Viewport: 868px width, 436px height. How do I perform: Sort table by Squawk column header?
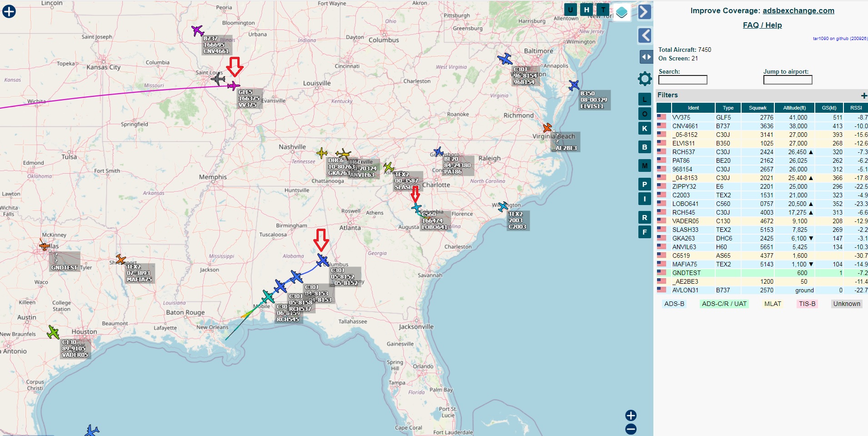(758, 108)
